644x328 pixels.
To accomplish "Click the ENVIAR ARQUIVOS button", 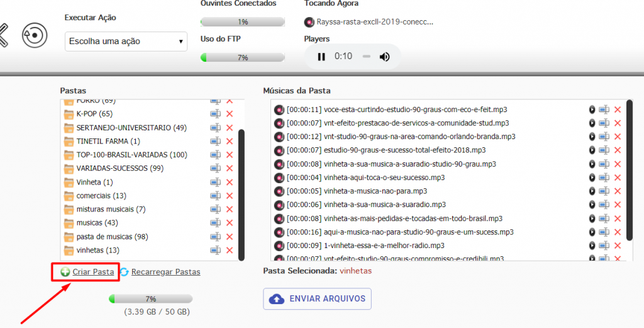I will click(x=317, y=299).
